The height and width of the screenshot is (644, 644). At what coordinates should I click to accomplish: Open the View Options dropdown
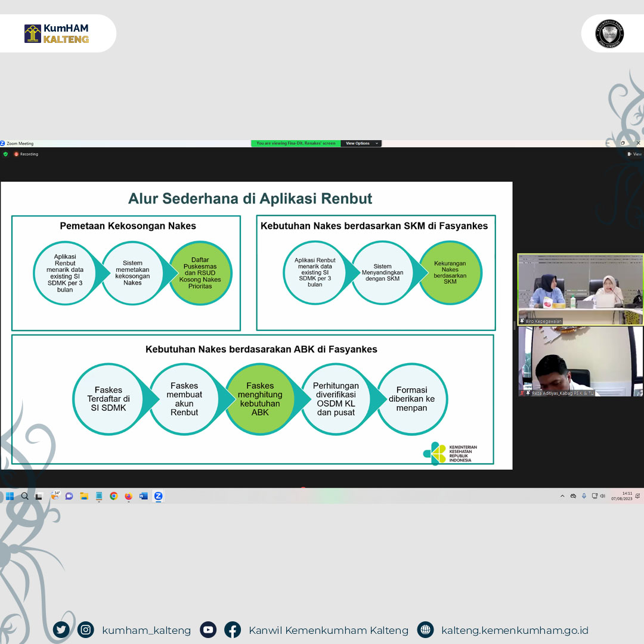pyautogui.click(x=361, y=143)
